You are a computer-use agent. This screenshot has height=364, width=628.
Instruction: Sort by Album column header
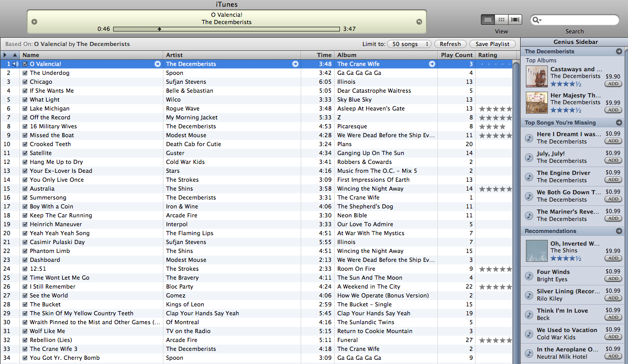click(386, 55)
